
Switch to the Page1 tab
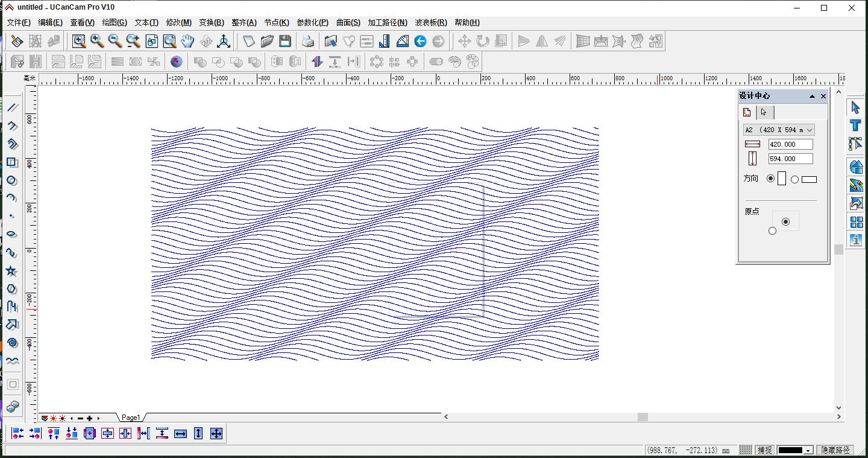tap(131, 418)
